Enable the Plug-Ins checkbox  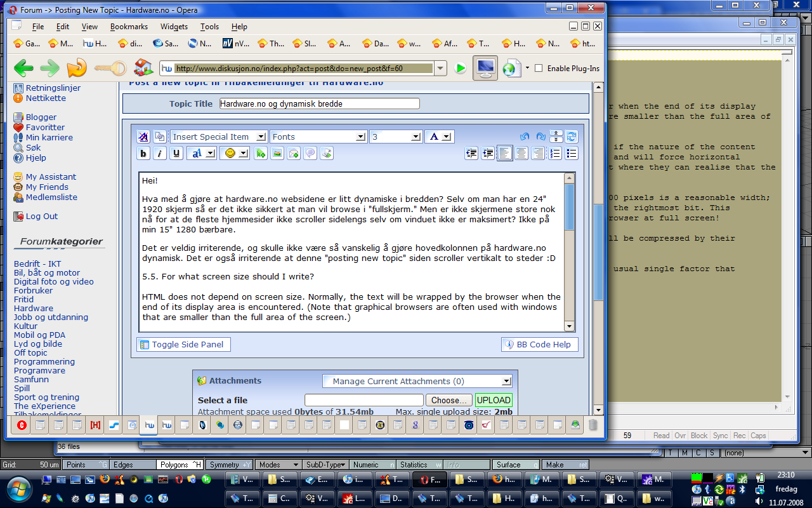coord(539,68)
